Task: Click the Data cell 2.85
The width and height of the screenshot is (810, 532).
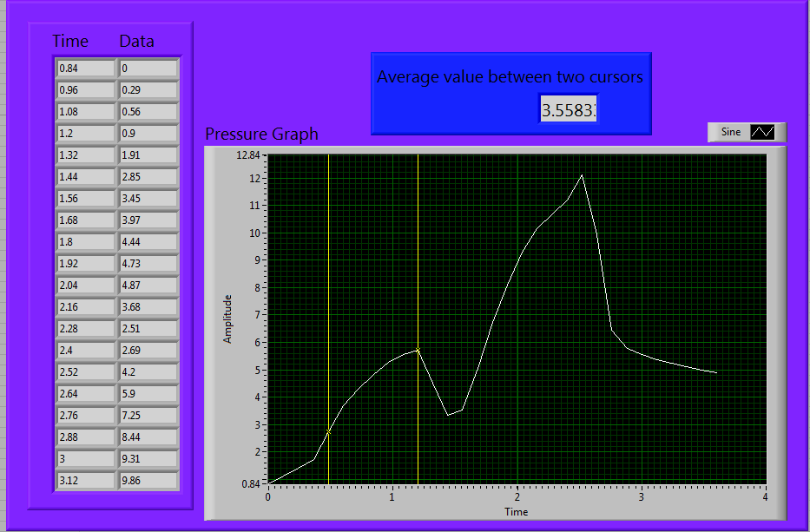Action: coord(148,177)
